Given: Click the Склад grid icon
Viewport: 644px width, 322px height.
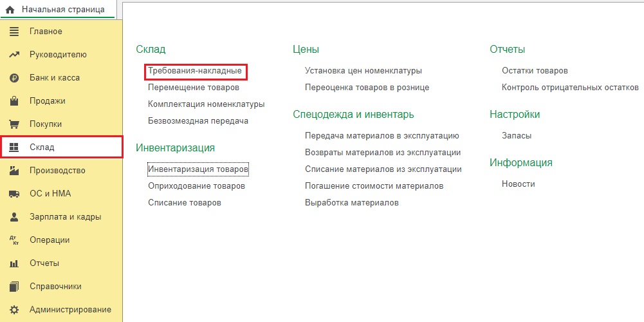Looking at the screenshot, I should coord(14,147).
